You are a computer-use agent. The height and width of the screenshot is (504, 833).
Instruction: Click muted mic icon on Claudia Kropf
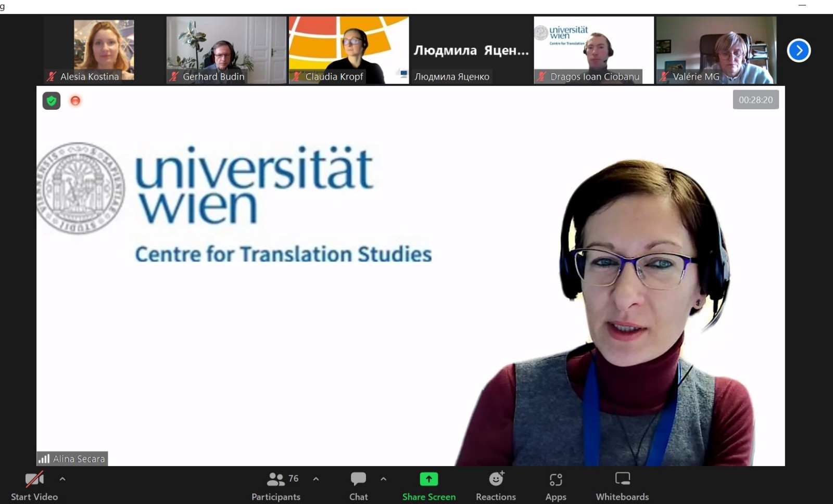click(297, 76)
